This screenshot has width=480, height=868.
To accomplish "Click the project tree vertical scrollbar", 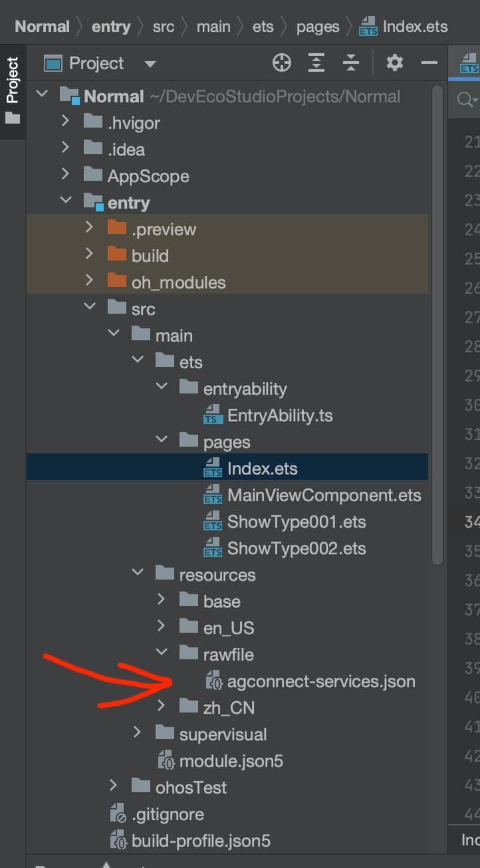I will [436, 332].
